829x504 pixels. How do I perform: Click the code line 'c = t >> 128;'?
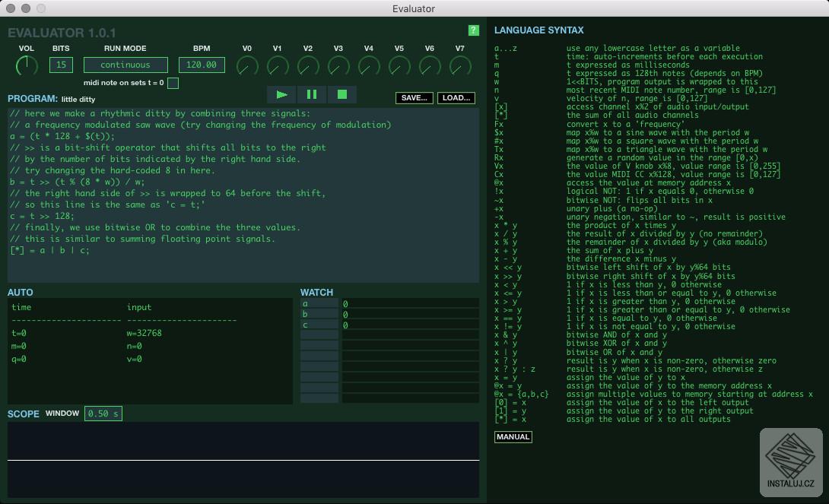(42, 216)
